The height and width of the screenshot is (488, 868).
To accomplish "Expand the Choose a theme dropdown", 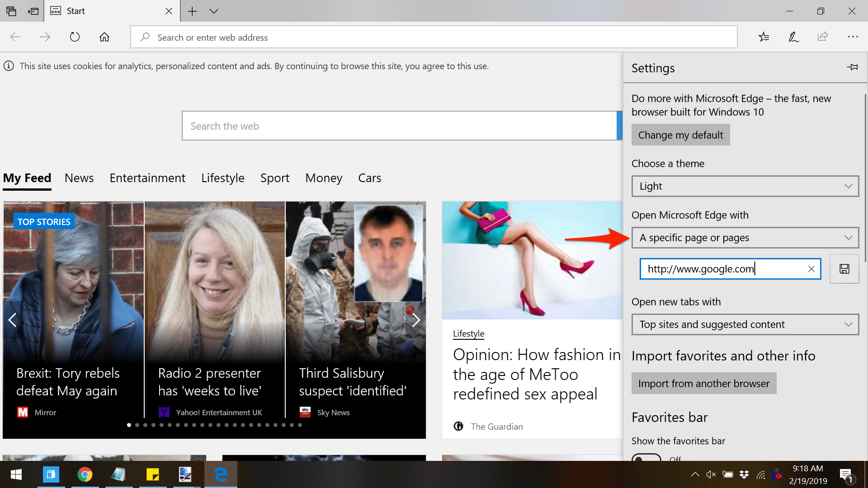I will click(745, 186).
